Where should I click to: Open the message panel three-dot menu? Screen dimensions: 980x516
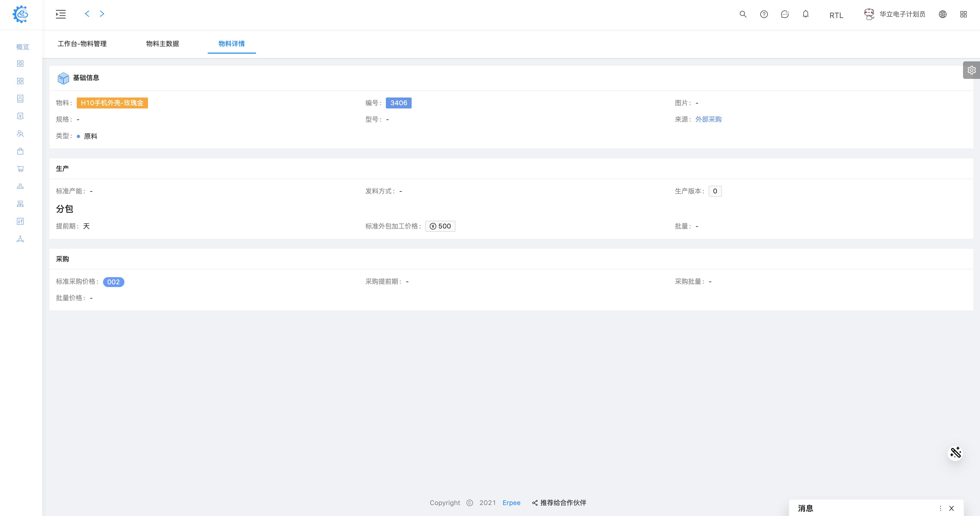(940, 508)
